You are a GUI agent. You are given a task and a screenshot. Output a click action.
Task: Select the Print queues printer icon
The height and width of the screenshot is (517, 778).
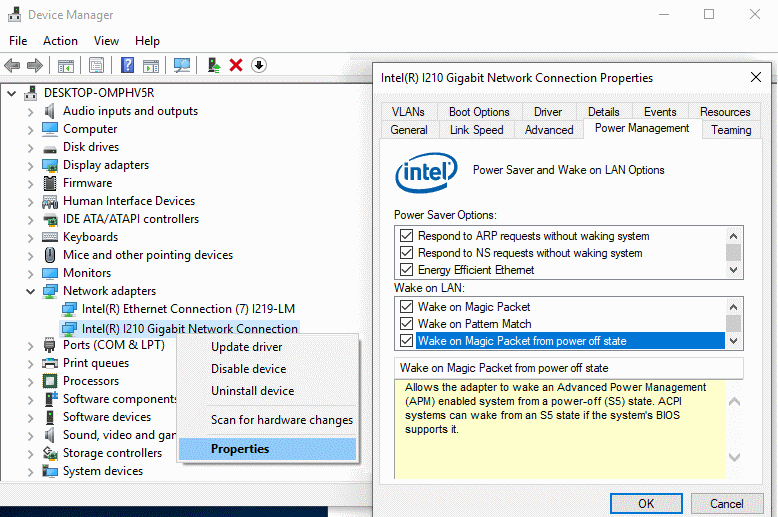pos(50,363)
